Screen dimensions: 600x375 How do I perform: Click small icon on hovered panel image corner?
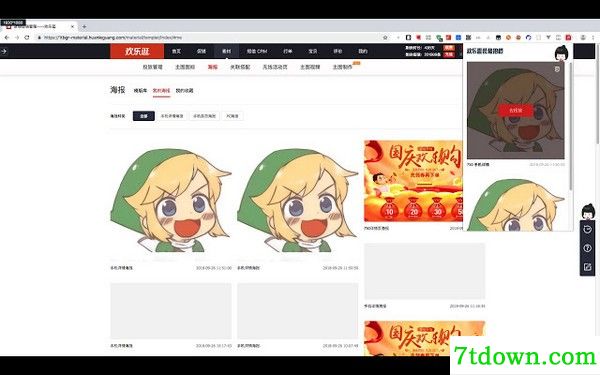[557, 69]
